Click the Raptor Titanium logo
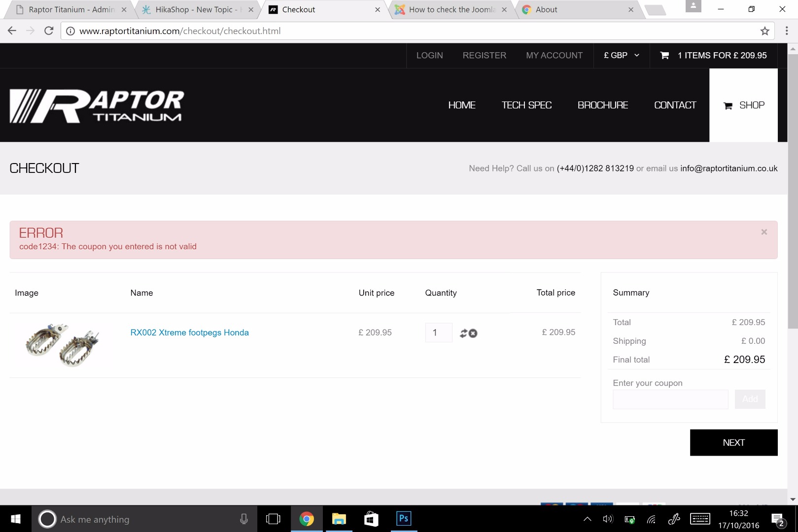 [x=97, y=106]
